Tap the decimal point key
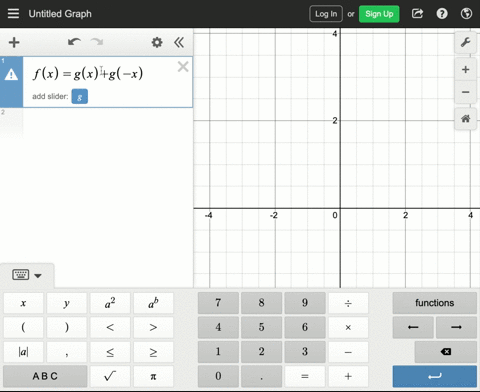The image size is (480, 392). click(262, 376)
